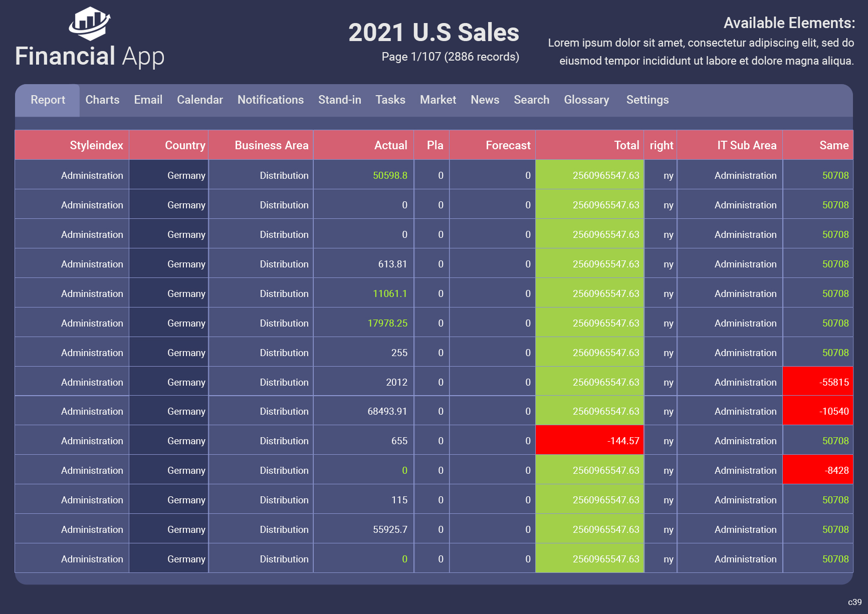
Task: Return to the Report tab
Action: tap(48, 100)
